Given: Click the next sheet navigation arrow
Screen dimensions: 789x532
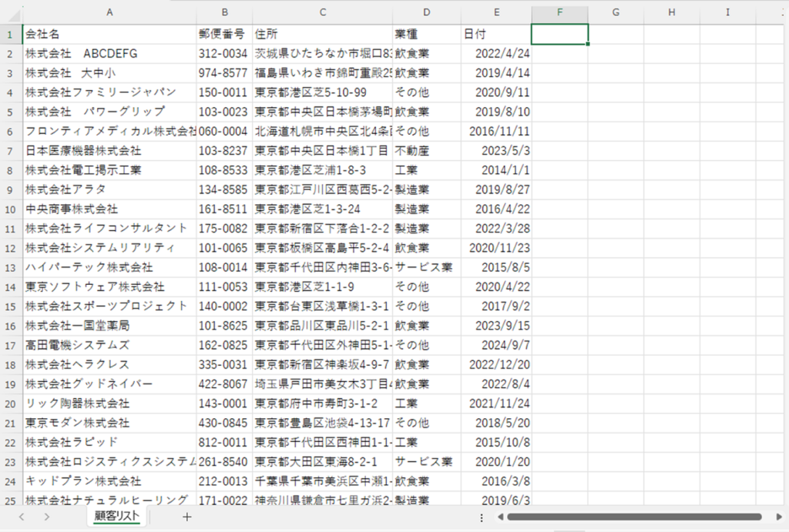Looking at the screenshot, I should [x=47, y=517].
